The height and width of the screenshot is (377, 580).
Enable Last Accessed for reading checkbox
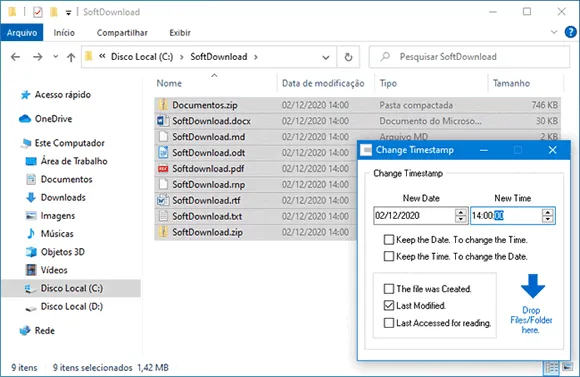[389, 323]
